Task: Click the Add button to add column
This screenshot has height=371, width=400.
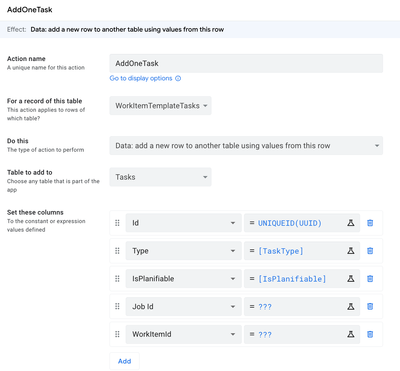Action: (x=124, y=361)
